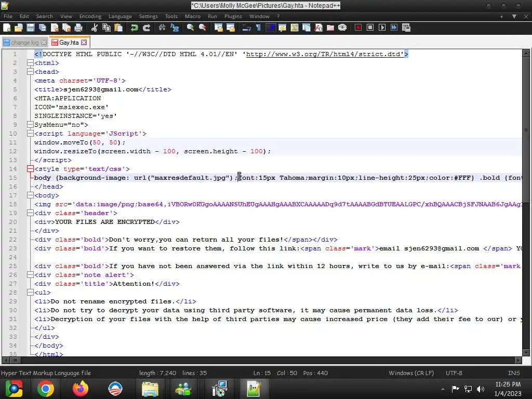
Task: Open the Encoding menu
Action: (x=90, y=16)
